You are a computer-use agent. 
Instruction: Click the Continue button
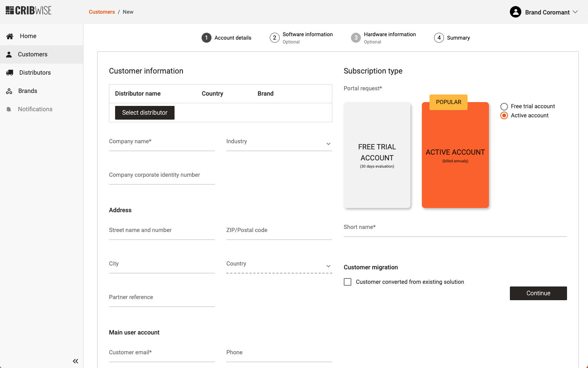[538, 293]
